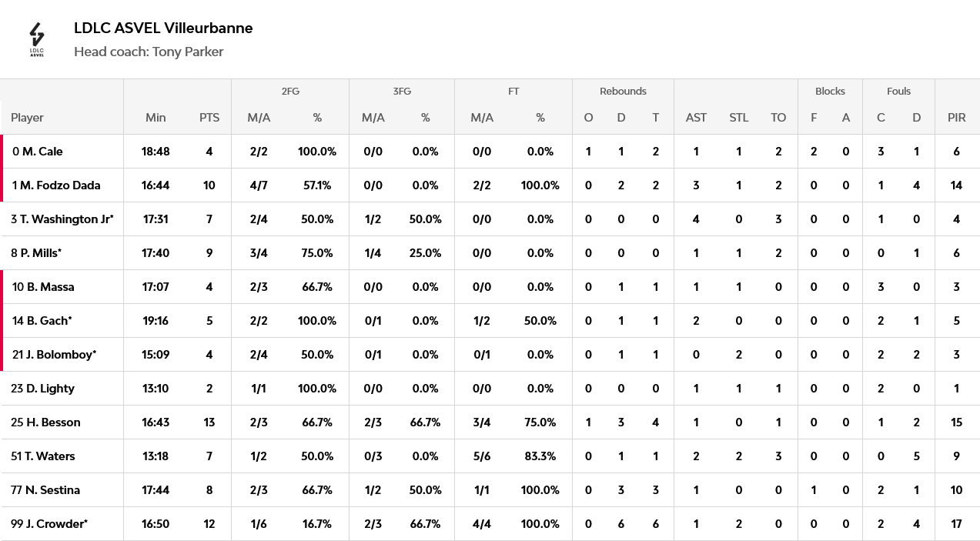
Task: Click the Rebounds group header
Action: [x=623, y=91]
